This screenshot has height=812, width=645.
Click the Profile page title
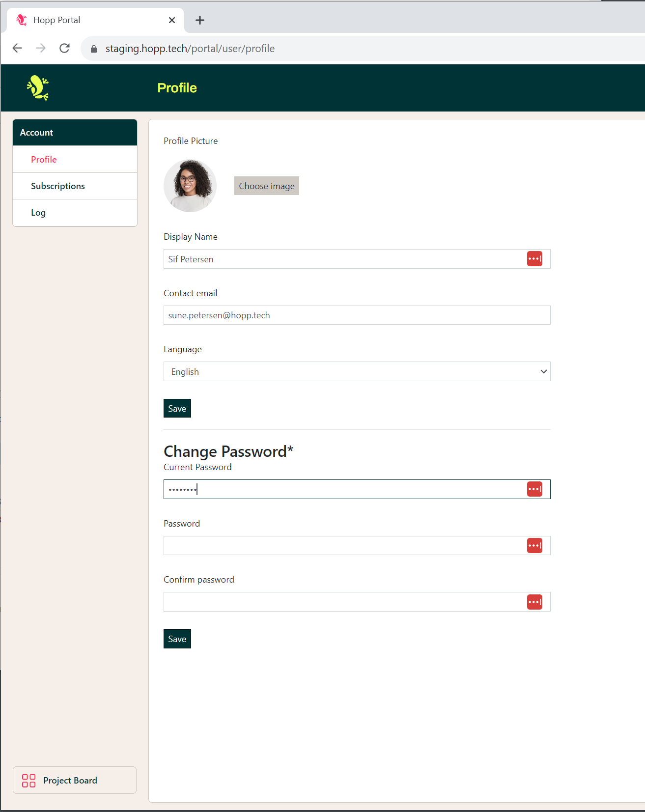coord(177,88)
